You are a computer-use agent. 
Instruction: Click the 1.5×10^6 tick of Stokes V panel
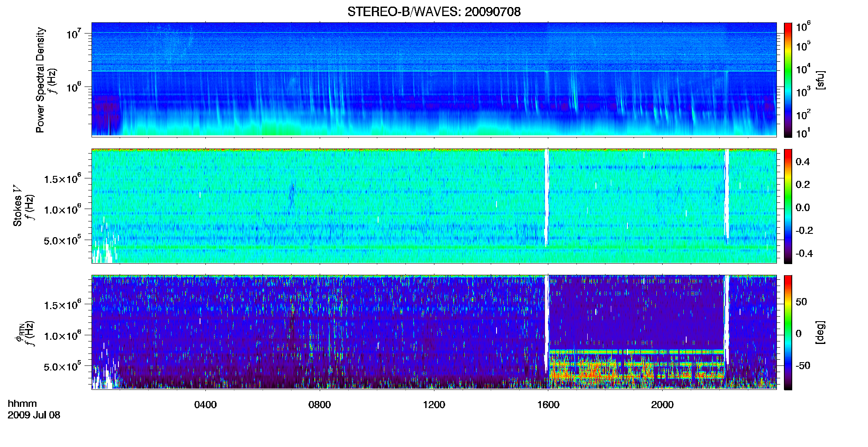tap(63, 179)
